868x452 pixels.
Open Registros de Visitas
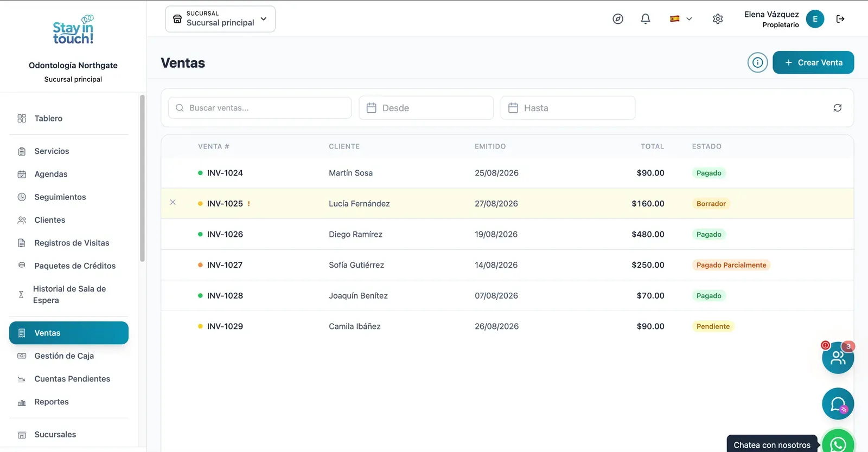[x=69, y=243]
